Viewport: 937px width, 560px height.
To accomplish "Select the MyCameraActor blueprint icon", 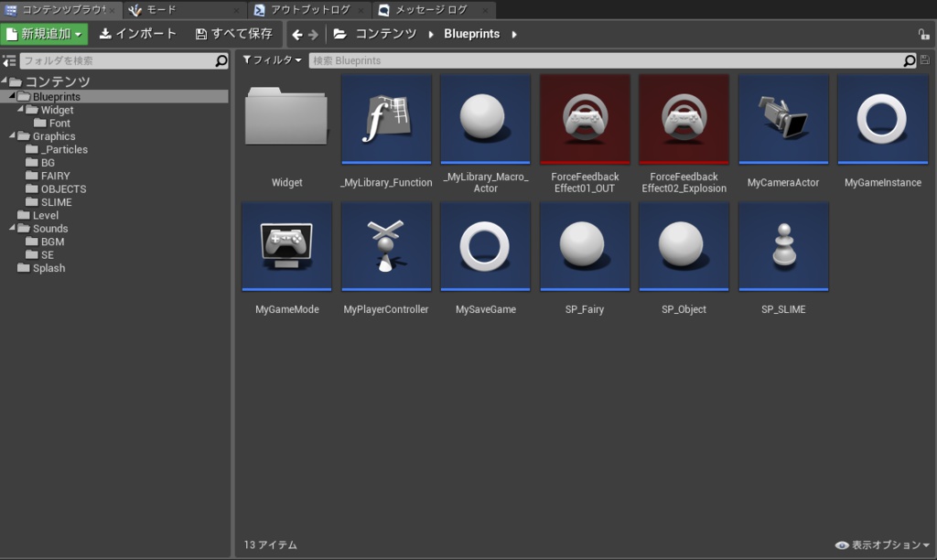I will click(x=783, y=120).
